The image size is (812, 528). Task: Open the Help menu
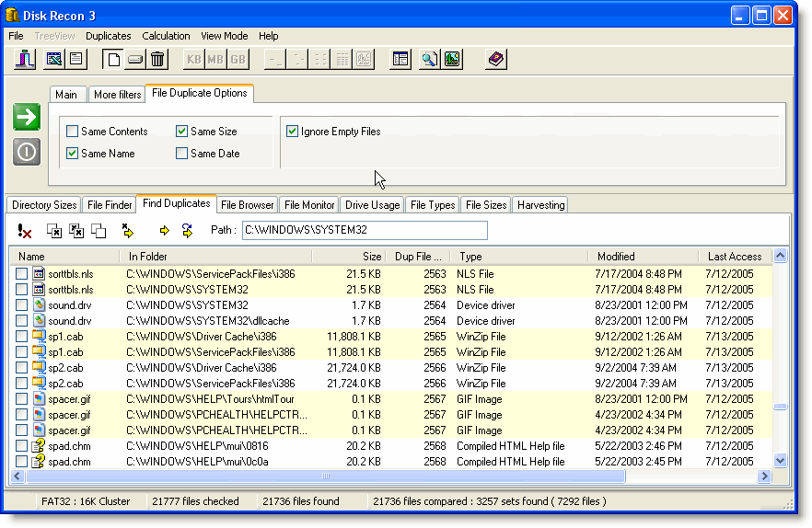click(x=268, y=36)
